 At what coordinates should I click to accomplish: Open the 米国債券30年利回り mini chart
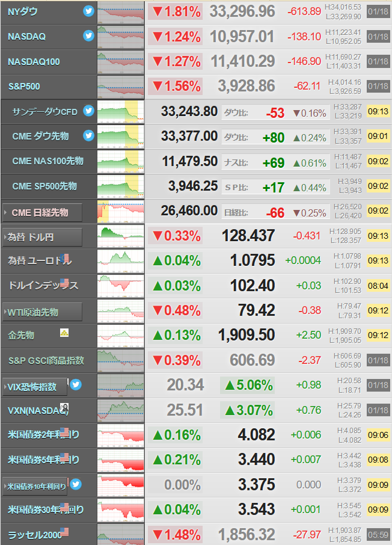[x=121, y=510]
